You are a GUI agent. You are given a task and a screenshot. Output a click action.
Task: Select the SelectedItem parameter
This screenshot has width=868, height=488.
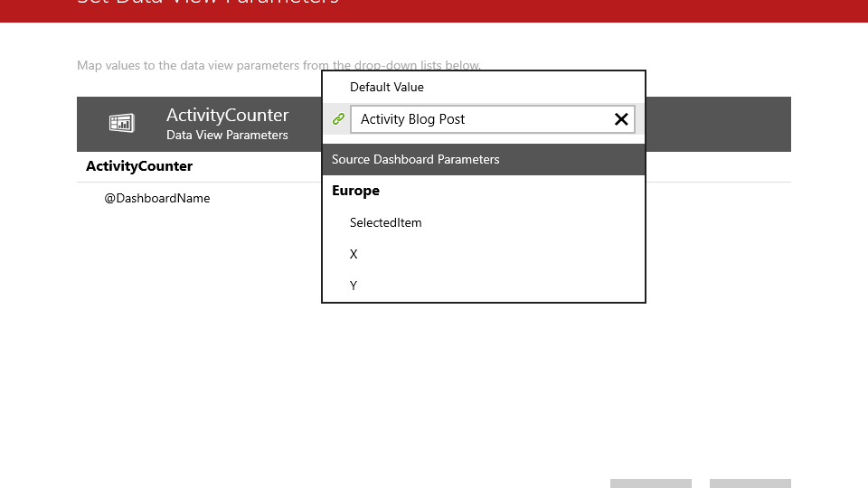[x=386, y=222]
